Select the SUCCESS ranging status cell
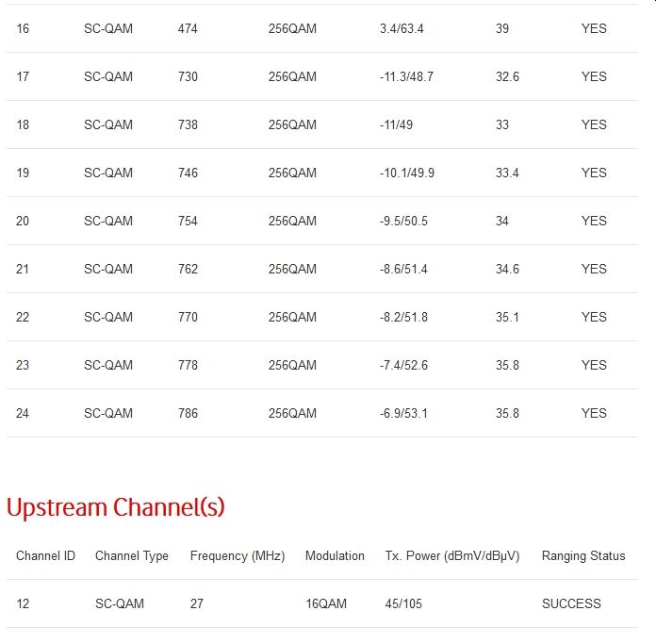Viewport: 656px width, 644px height. click(x=571, y=603)
